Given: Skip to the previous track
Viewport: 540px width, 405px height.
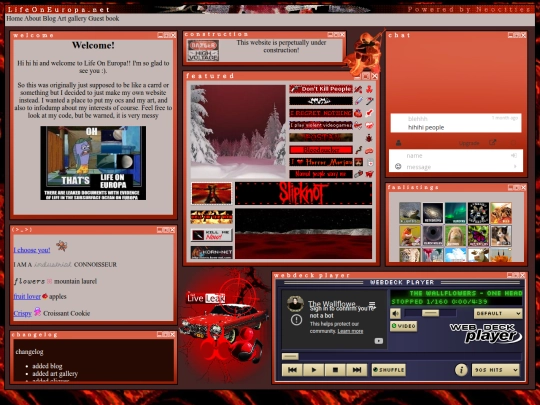Looking at the screenshot, I should (292, 370).
